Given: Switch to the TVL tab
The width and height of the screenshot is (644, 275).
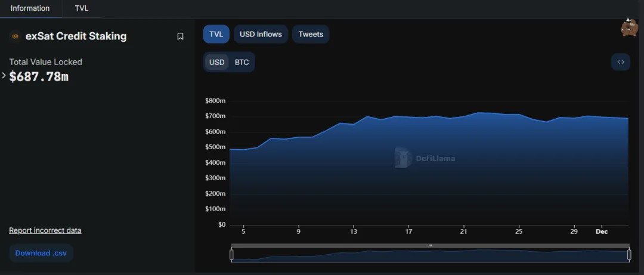Looking at the screenshot, I should click(82, 8).
